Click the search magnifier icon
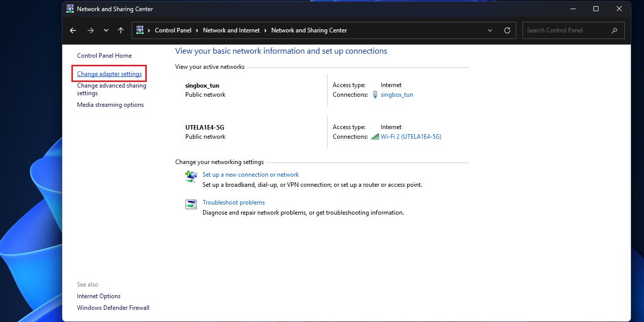Viewport: 644px width, 322px height. point(614,30)
